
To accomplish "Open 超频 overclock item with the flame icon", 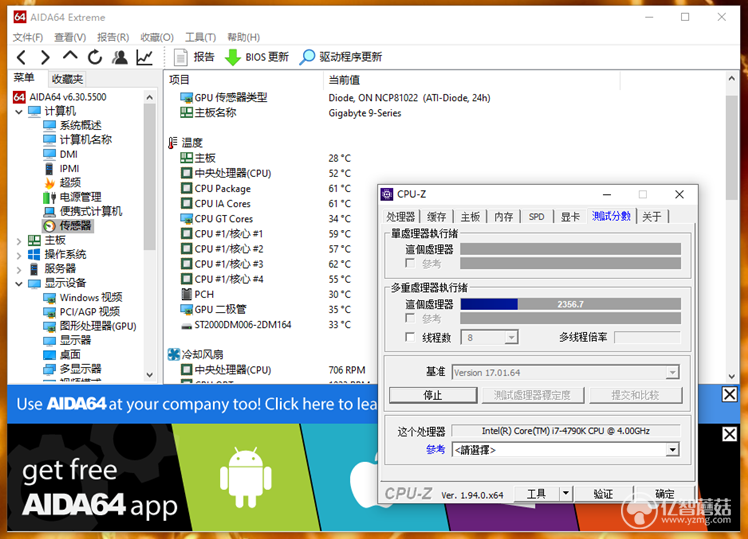I will click(x=62, y=183).
